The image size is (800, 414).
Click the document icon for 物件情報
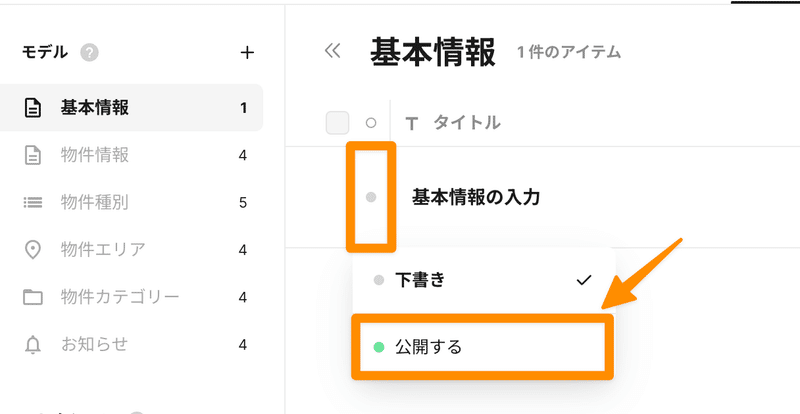click(x=33, y=155)
